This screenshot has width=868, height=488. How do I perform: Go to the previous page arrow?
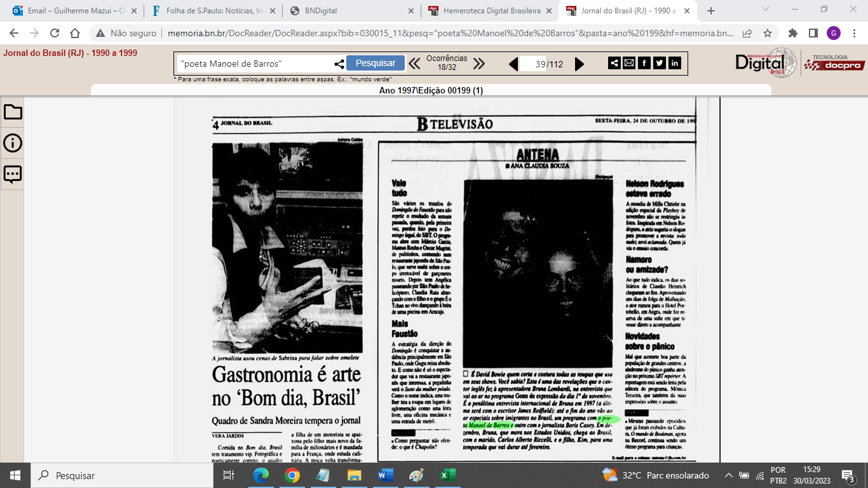point(513,64)
